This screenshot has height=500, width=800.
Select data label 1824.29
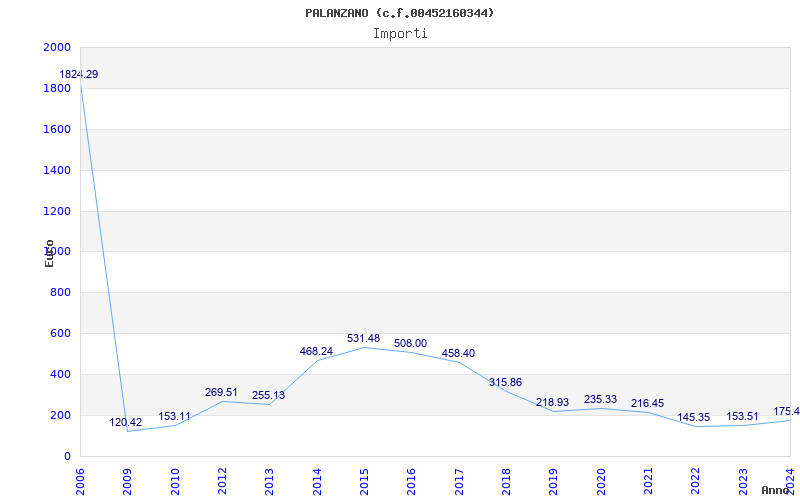tap(79, 74)
